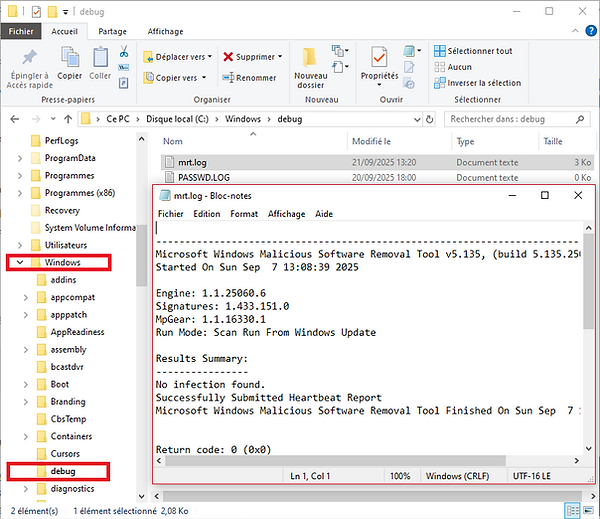
Task: Open Notepad Fichier menu
Action: point(171,214)
